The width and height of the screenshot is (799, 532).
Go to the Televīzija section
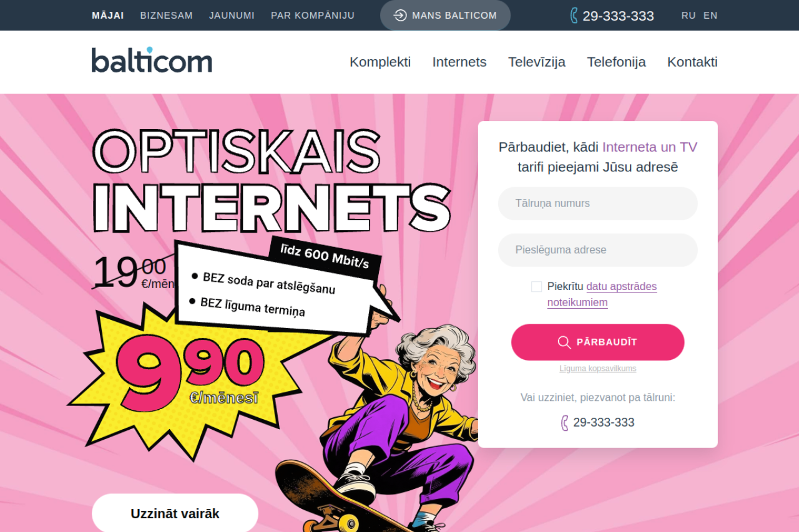[537, 62]
